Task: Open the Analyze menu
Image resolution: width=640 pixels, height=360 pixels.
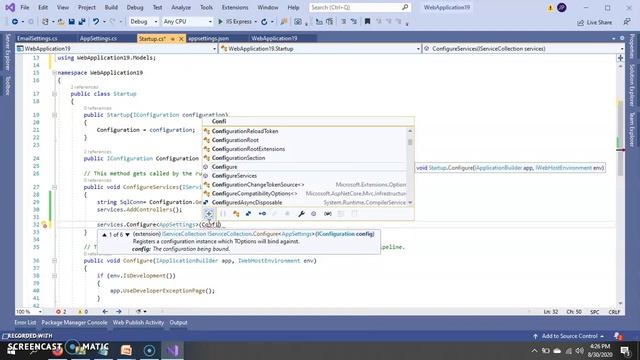Action: coord(181,7)
